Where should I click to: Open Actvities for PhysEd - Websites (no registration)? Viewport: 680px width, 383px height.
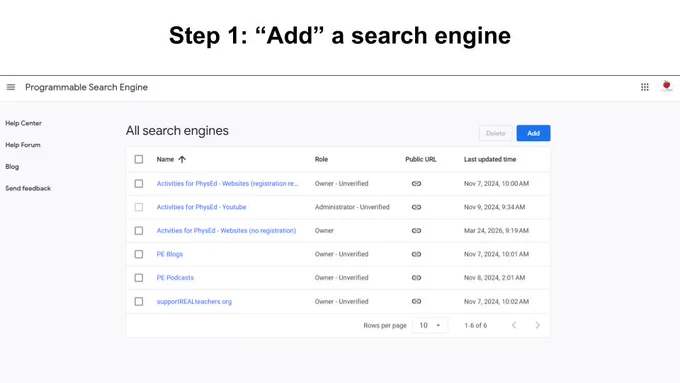(x=226, y=230)
